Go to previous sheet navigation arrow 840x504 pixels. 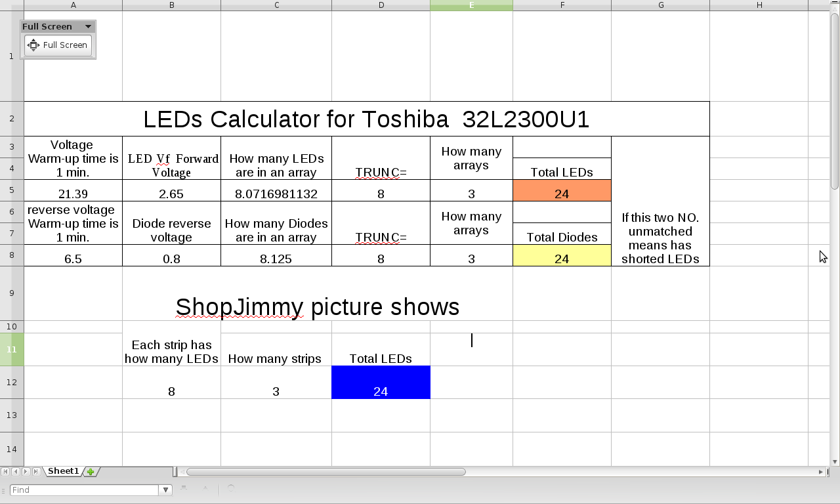[15, 472]
